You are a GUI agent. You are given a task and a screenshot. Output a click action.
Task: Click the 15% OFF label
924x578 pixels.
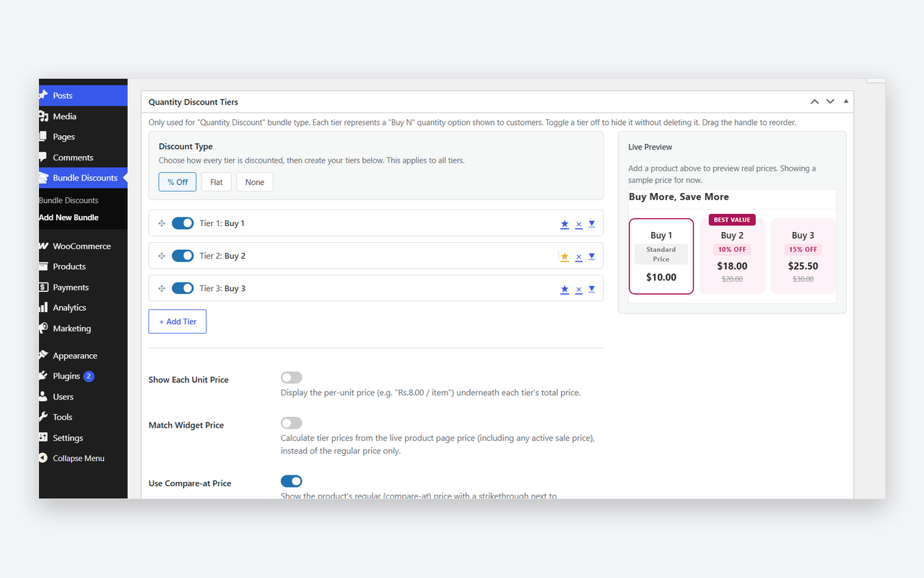[803, 249]
